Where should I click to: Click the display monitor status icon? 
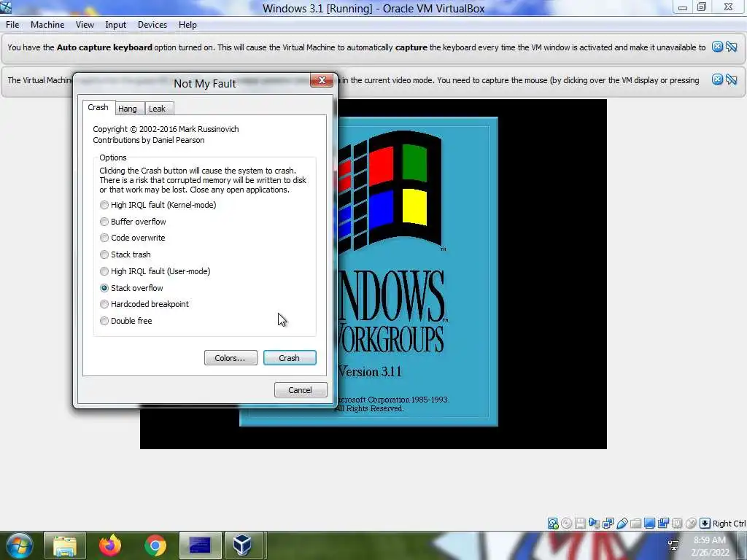(649, 524)
